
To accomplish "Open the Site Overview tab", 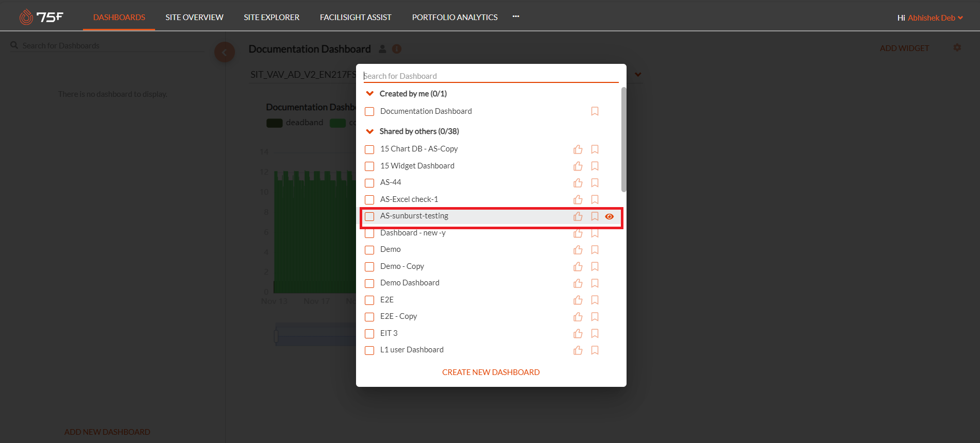I will (x=194, y=17).
